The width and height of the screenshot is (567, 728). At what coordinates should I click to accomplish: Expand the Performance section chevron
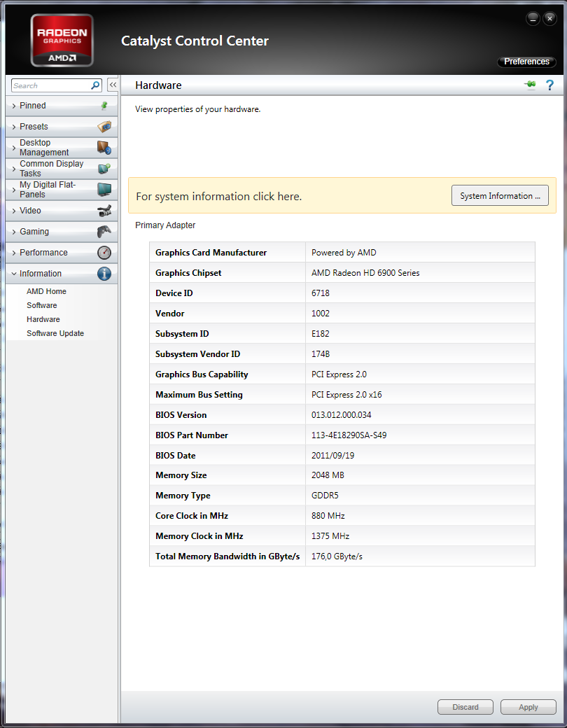tap(14, 253)
